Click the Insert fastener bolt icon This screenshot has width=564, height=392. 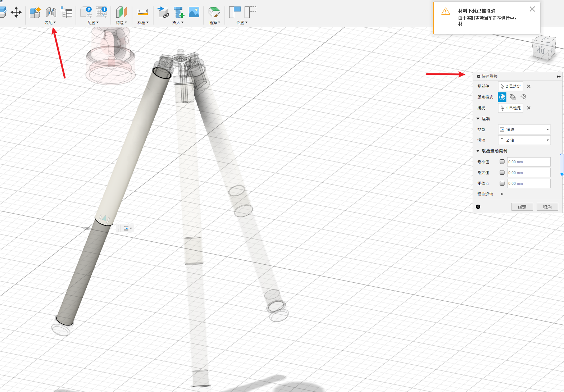click(179, 12)
